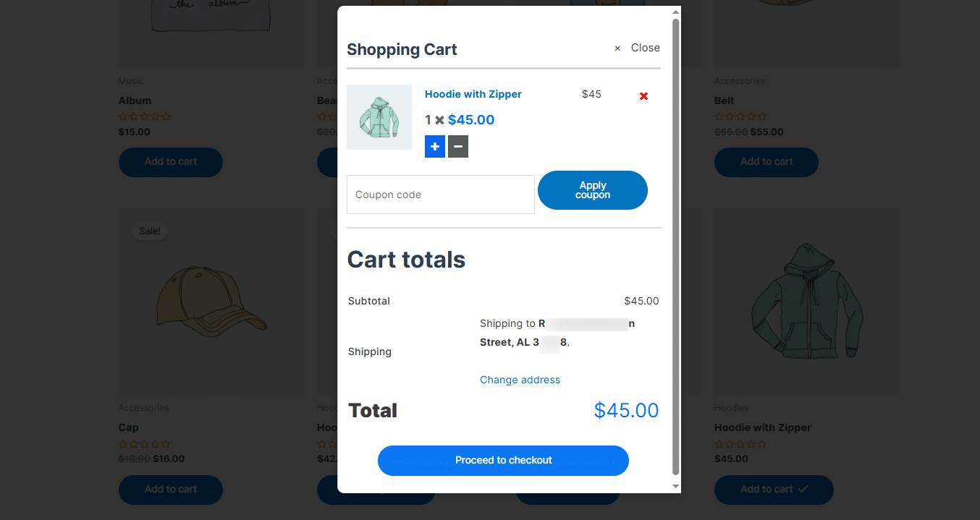The width and height of the screenshot is (980, 520).
Task: Add the Album to cart
Action: [171, 162]
